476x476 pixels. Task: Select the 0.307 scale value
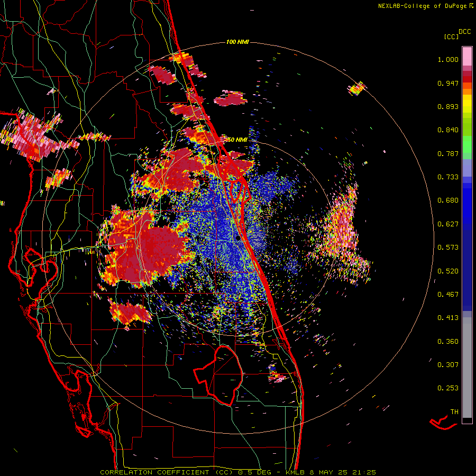point(448,365)
